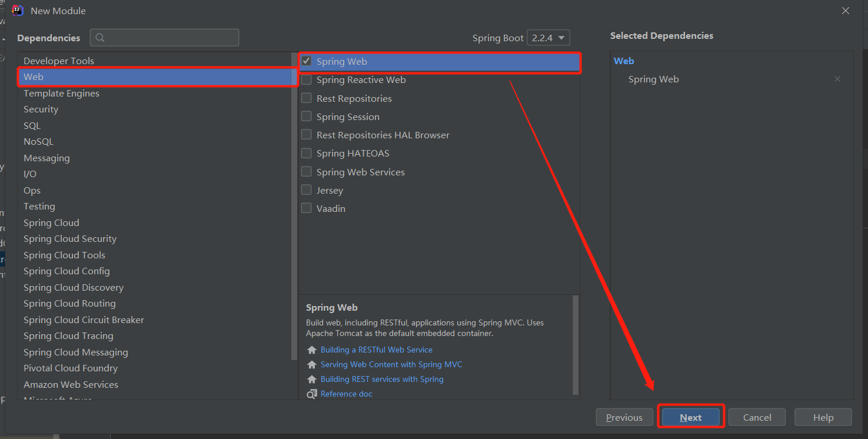The image size is (868, 439).
Task: Proceed with the Next button
Action: click(691, 417)
